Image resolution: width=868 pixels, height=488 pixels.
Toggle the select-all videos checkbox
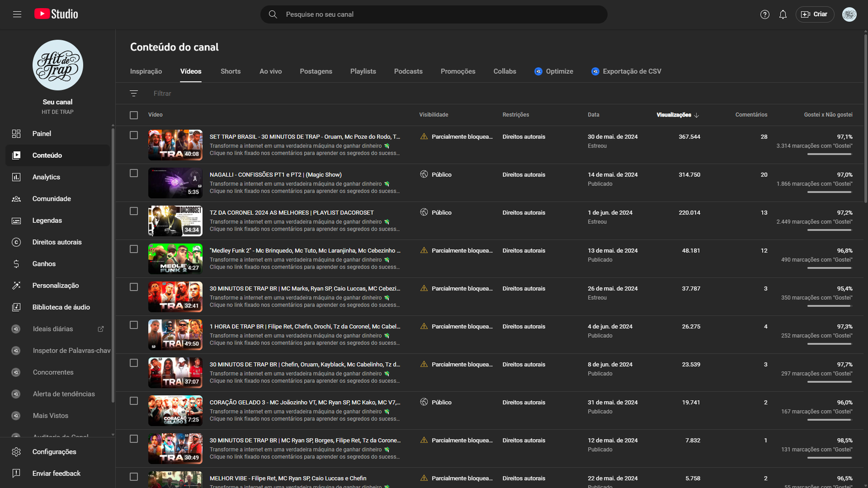(134, 115)
